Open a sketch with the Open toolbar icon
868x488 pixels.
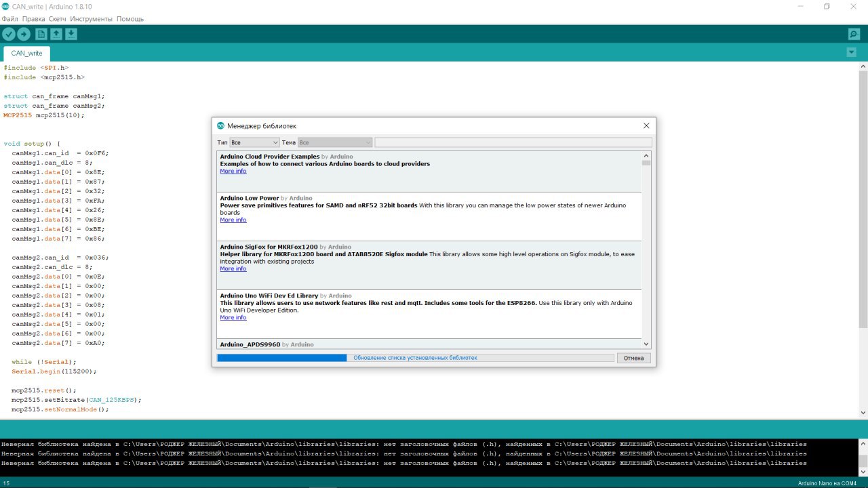(56, 34)
